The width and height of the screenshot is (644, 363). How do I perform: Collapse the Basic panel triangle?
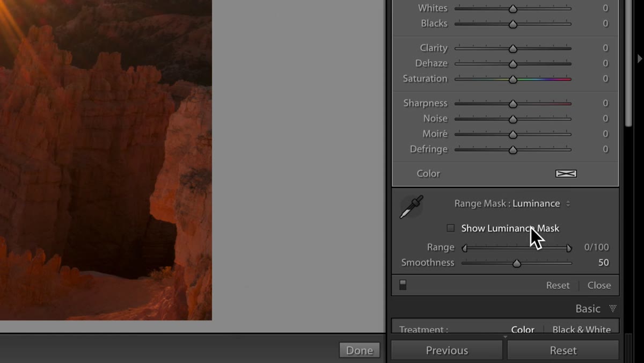[x=612, y=309]
